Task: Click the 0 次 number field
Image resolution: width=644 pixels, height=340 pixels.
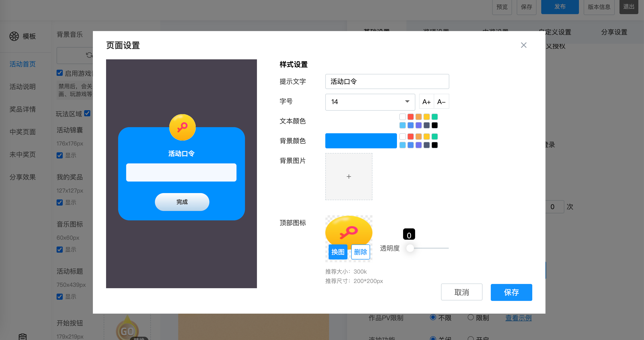Action: (x=554, y=207)
